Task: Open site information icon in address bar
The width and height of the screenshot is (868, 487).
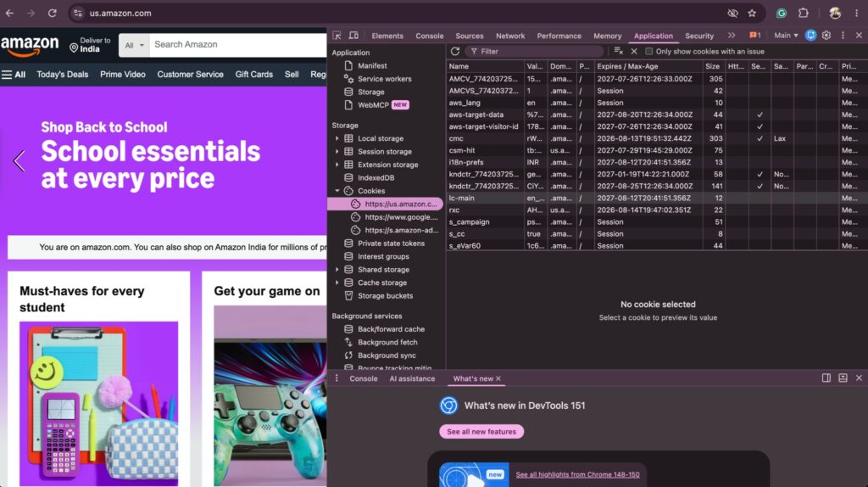Action: 77,14
